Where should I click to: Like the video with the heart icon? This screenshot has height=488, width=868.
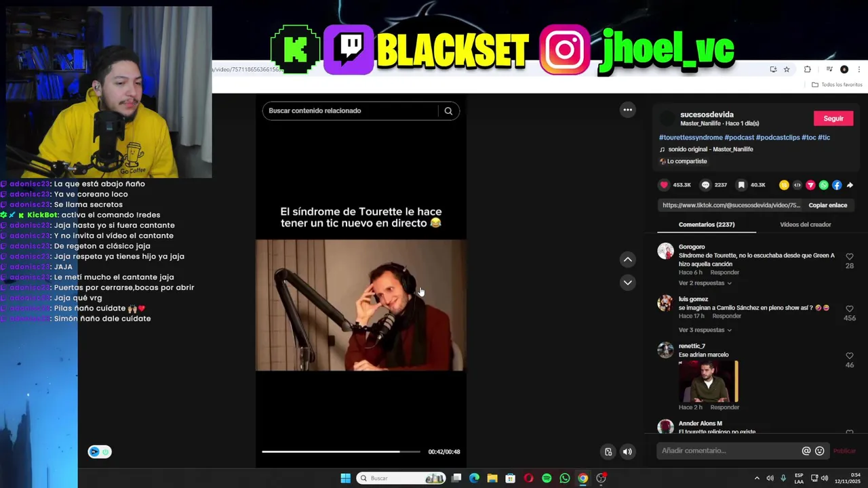664,185
